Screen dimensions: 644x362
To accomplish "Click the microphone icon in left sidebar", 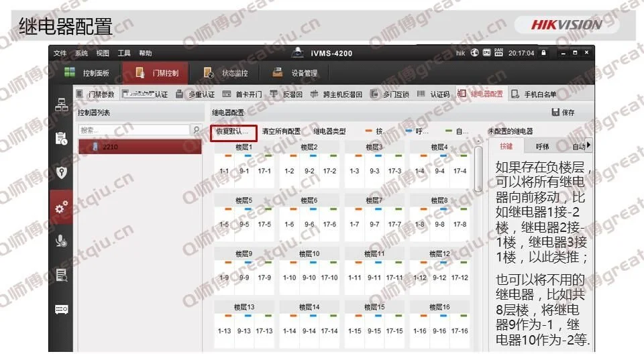I will [62, 241].
